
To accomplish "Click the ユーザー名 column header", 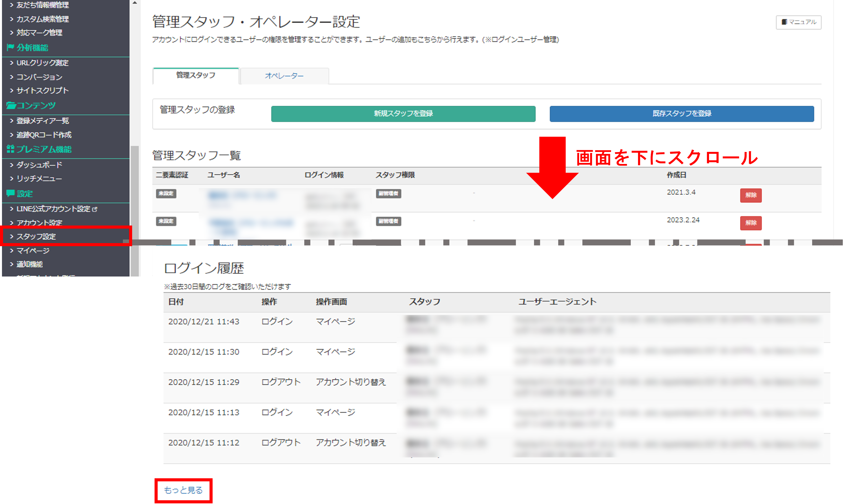I will (224, 175).
